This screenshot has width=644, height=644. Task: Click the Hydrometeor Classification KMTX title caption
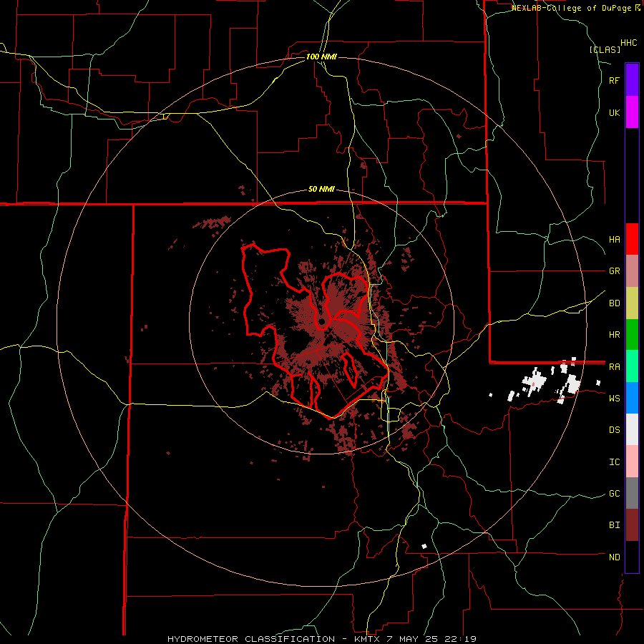[322, 639]
